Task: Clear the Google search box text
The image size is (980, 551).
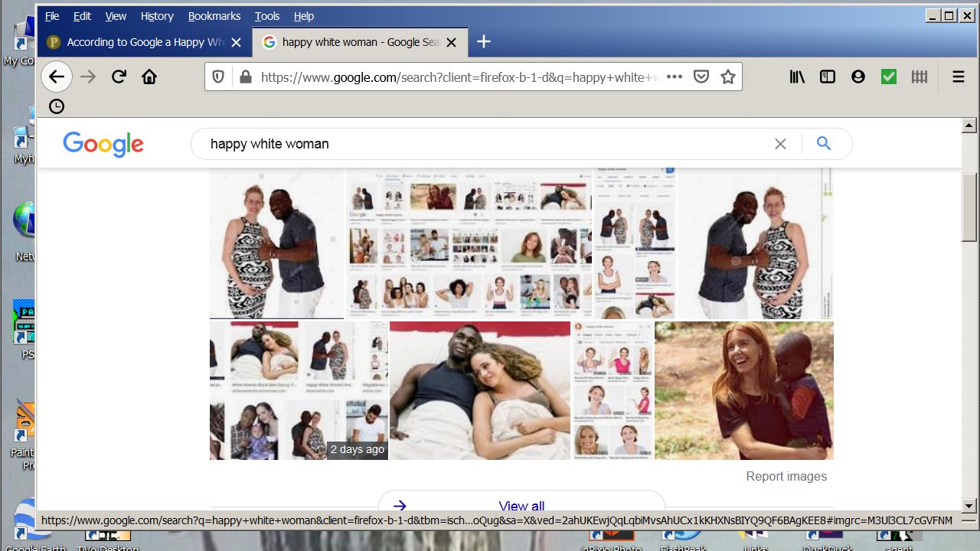Action: point(780,144)
